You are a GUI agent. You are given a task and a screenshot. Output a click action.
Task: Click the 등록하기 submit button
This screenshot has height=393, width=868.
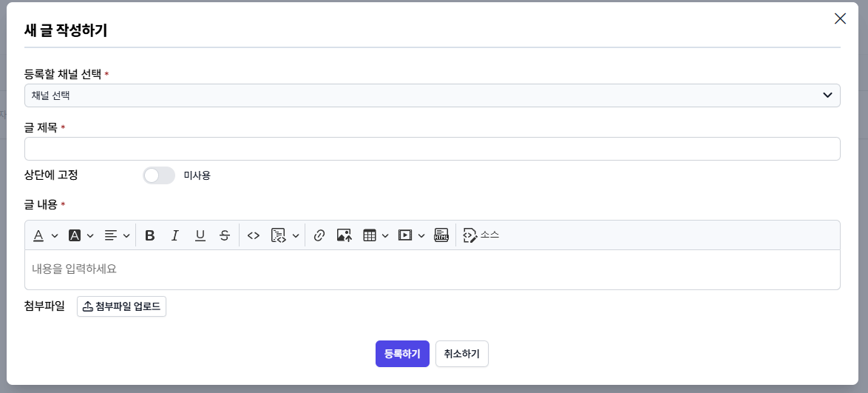[x=402, y=354]
